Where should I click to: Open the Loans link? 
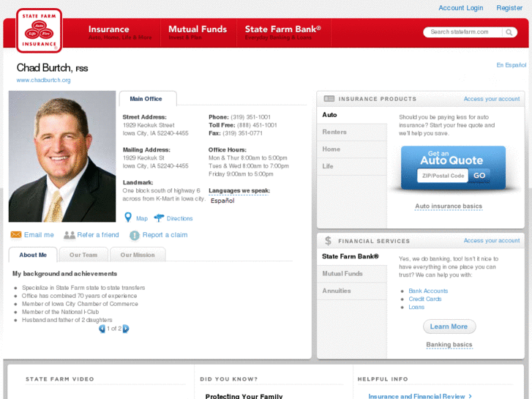pyautogui.click(x=416, y=307)
